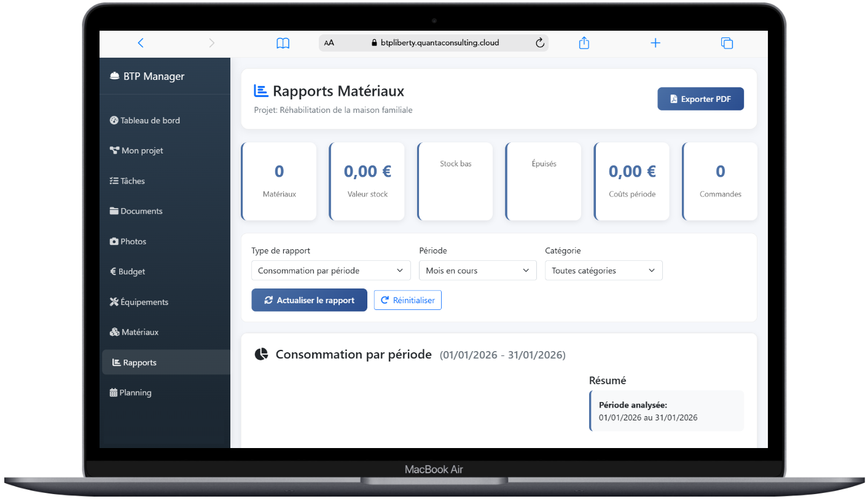The image size is (868, 499).
Task: Click the Safari back arrow icon
Action: tap(141, 43)
